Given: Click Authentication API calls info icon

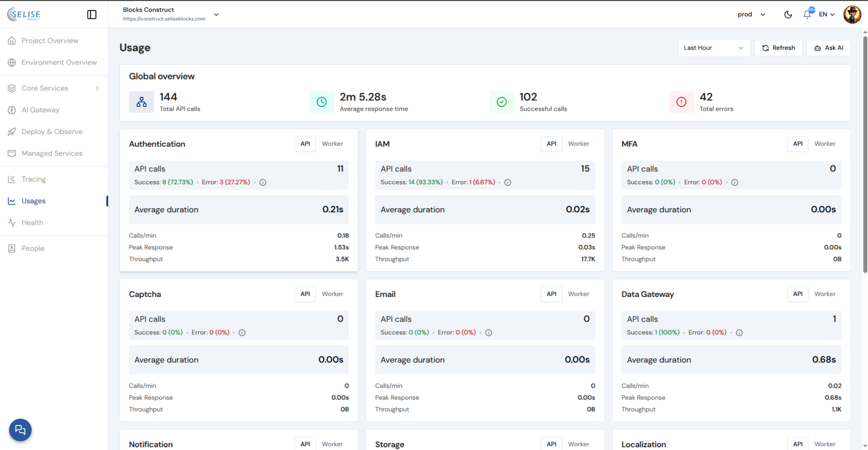Looking at the screenshot, I should (x=263, y=182).
